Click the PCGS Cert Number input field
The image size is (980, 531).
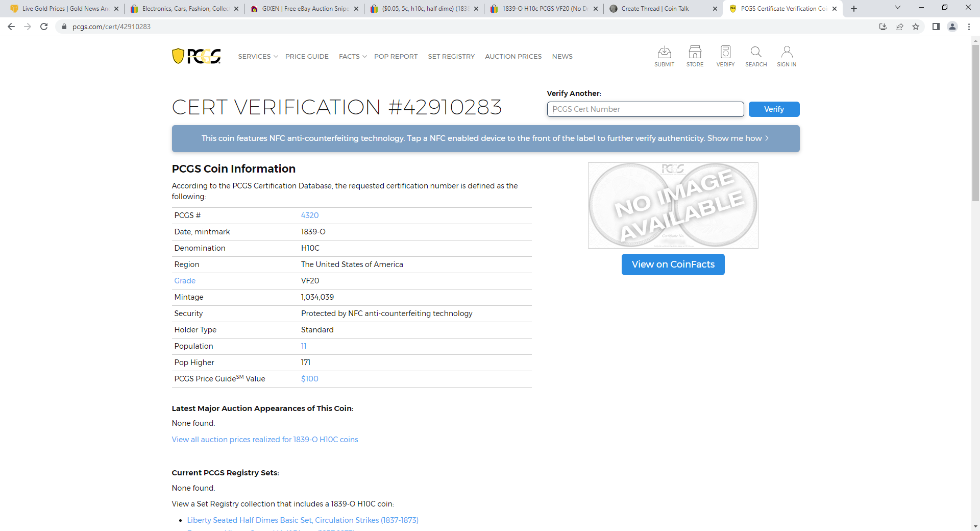click(x=645, y=109)
